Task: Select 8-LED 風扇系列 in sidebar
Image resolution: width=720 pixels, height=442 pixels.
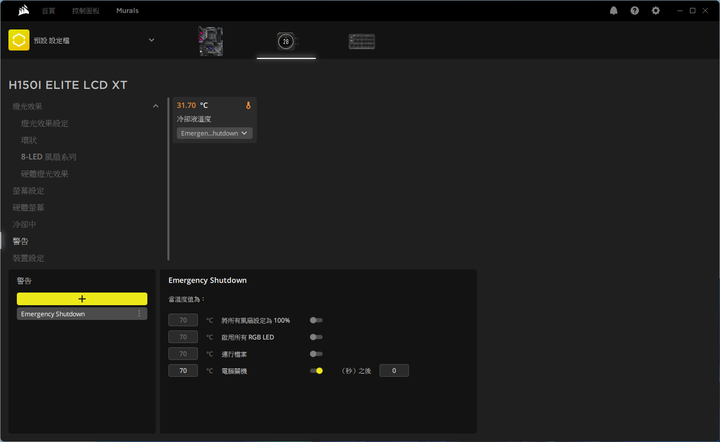Action: point(48,157)
